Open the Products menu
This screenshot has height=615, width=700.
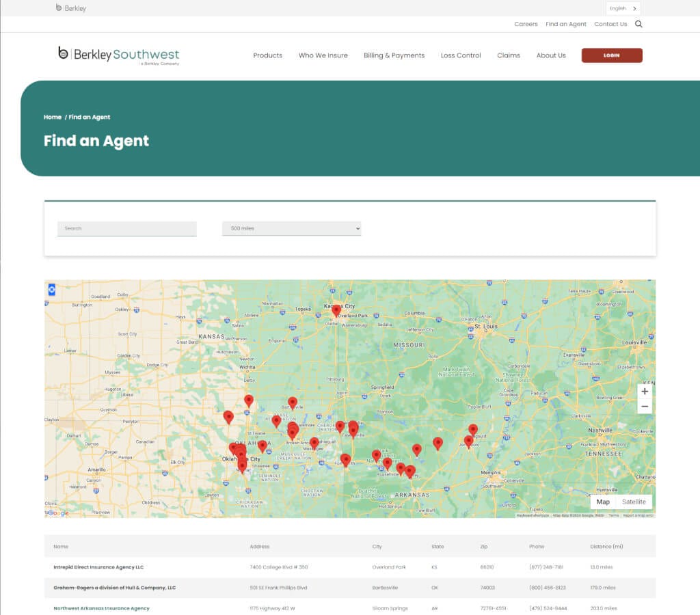pos(267,55)
